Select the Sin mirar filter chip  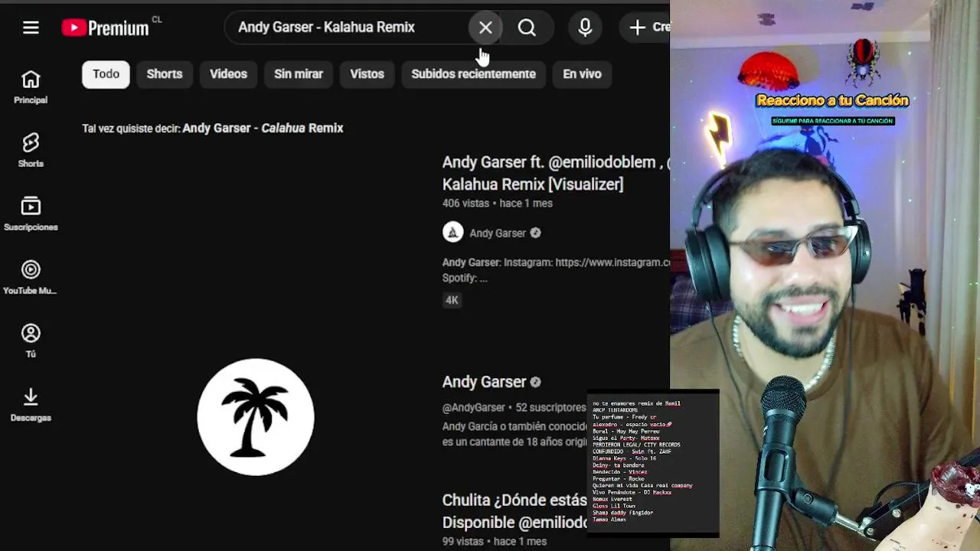click(299, 74)
